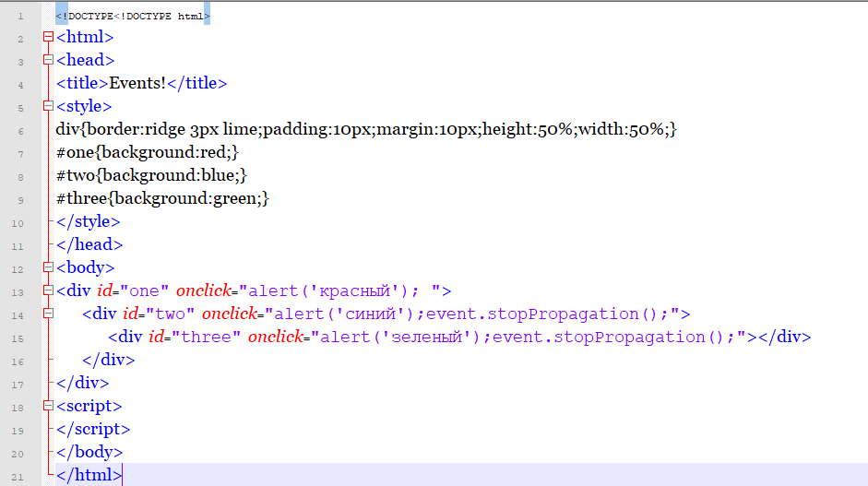The width and height of the screenshot is (868, 486).
Task: Collapse the <script> fold marker on line 18
Action: coord(49,407)
